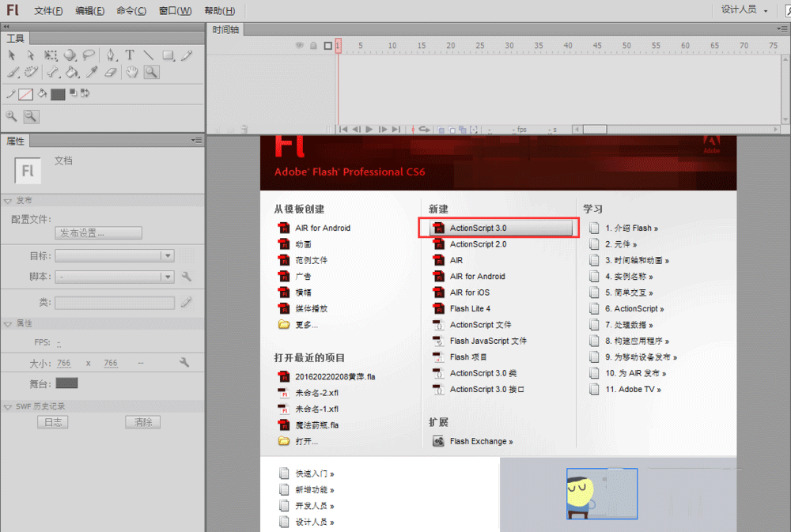The height and width of the screenshot is (532, 791).
Task: Click the paint bucket fill color icon
Action: coord(43,94)
